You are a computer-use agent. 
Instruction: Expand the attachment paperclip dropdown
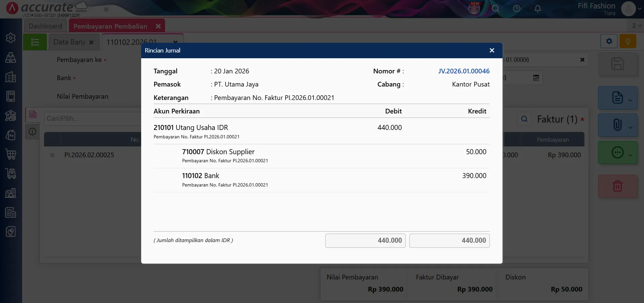(630, 127)
